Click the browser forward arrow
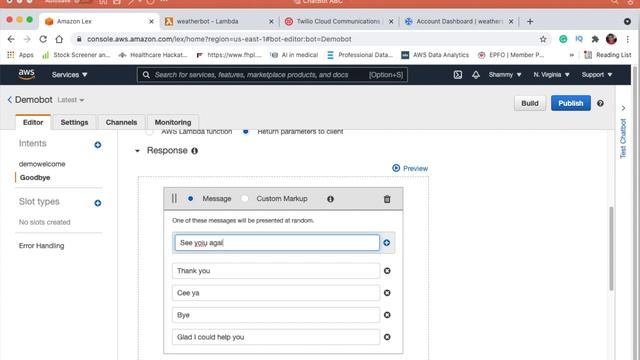The image size is (640, 360). tap(27, 39)
